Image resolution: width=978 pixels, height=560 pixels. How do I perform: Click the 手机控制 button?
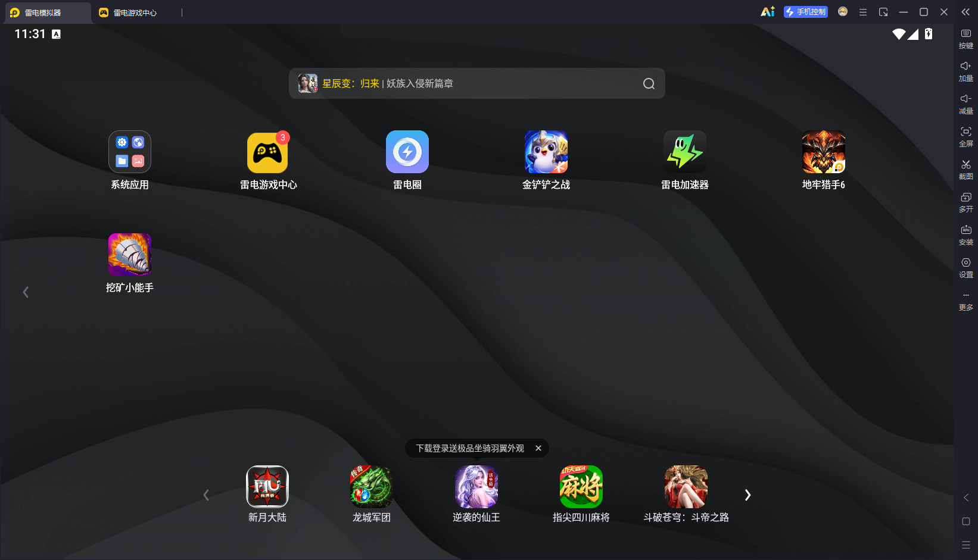(x=806, y=12)
